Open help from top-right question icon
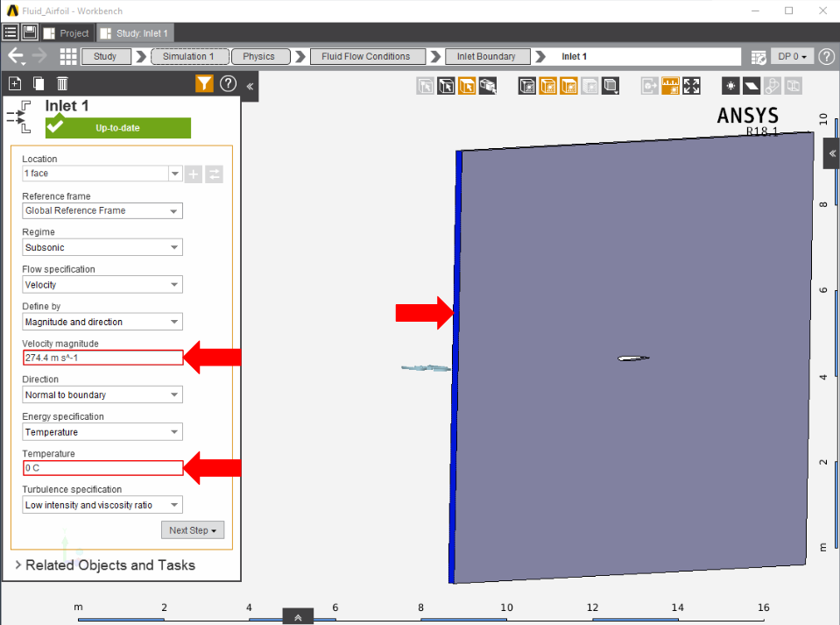 (x=827, y=56)
